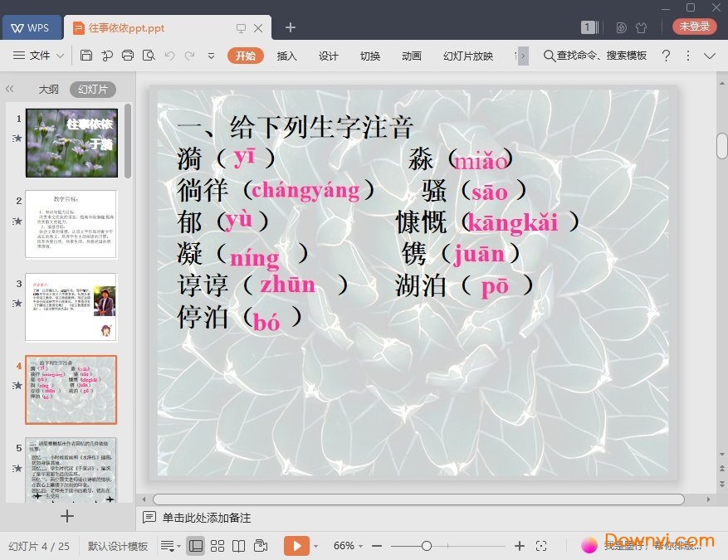Screen dimensions: 728x560
Task: Expand the 文件 menu dropdown
Action: coord(39,56)
